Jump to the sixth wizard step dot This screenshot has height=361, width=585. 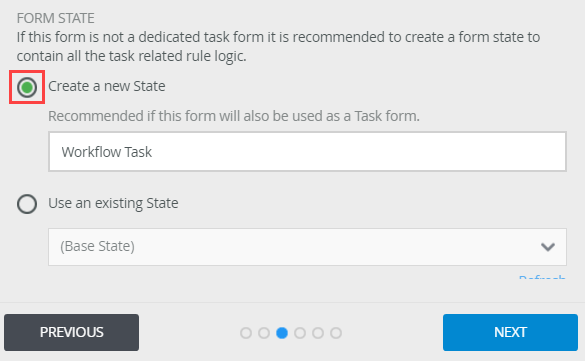pos(336,333)
